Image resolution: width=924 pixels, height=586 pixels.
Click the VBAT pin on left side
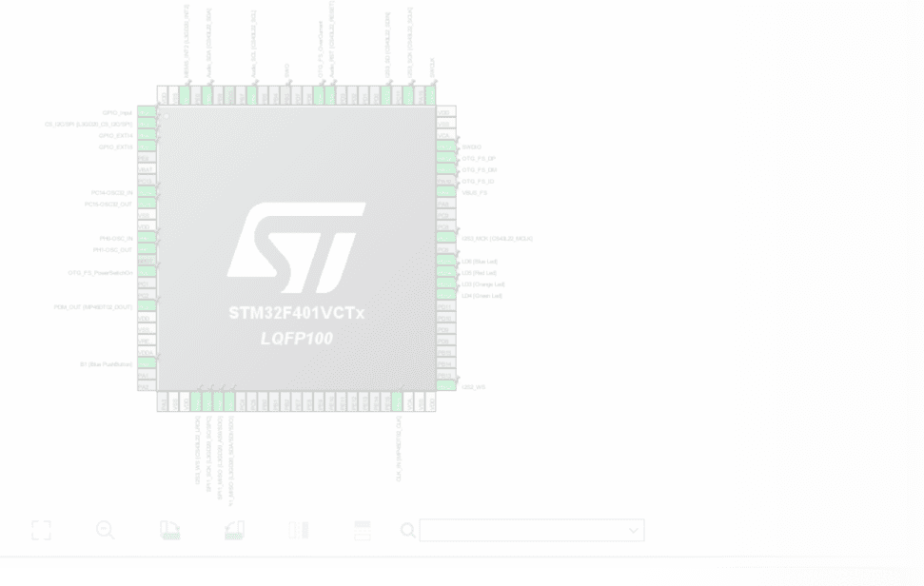146,169
